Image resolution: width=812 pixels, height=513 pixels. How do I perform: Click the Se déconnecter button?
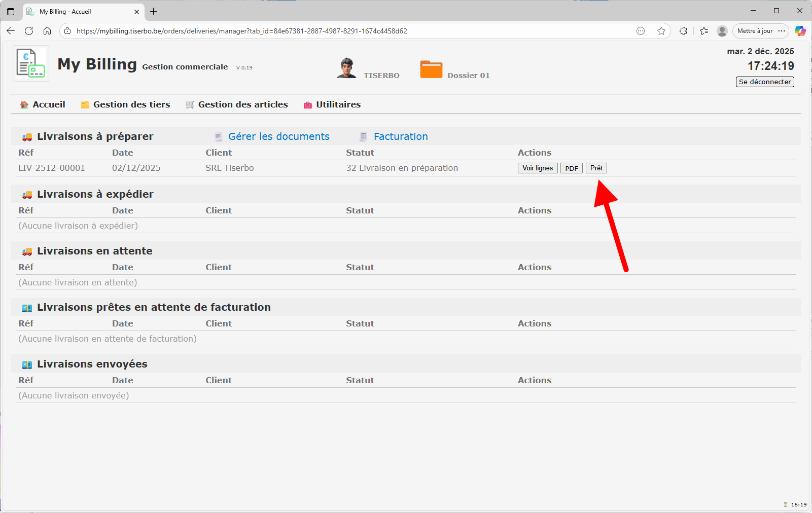click(x=764, y=82)
